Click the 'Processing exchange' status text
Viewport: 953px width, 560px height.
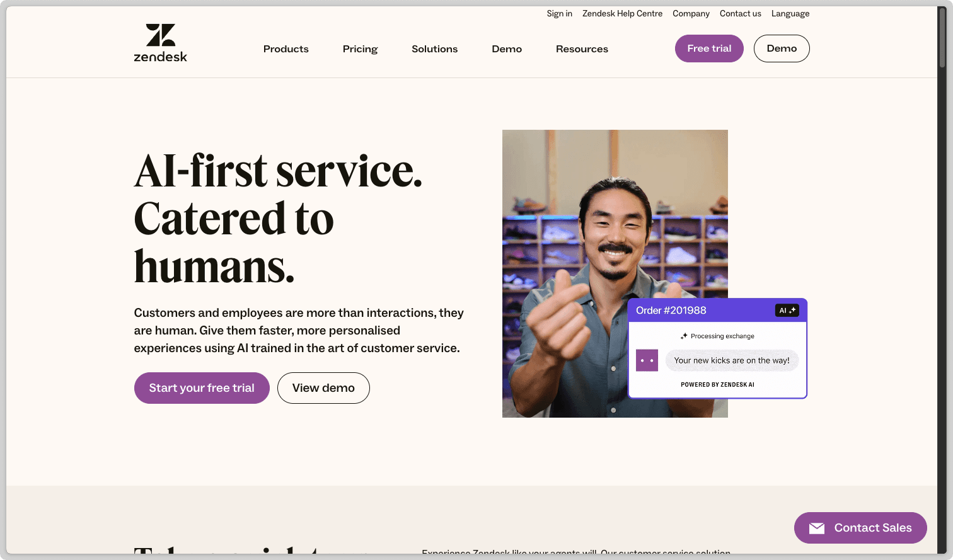pyautogui.click(x=722, y=336)
